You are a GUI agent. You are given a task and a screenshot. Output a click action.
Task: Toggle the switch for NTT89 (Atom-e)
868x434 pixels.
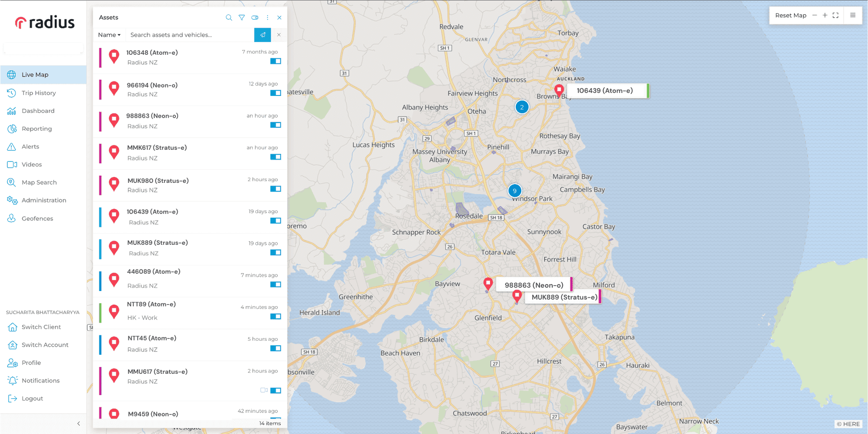275,316
